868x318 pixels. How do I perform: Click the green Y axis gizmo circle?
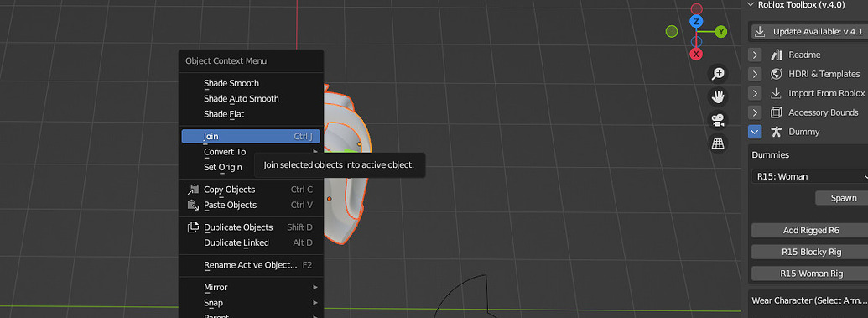click(720, 32)
